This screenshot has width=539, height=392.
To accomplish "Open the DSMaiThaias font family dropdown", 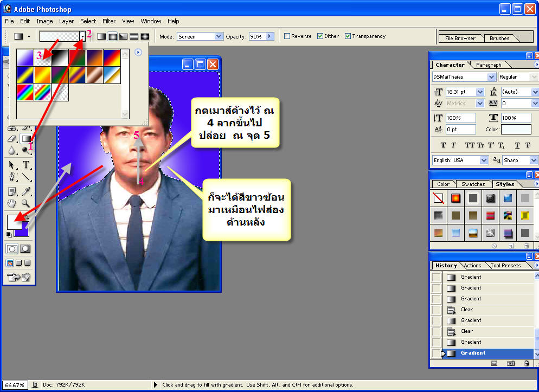I will pyautogui.click(x=492, y=77).
